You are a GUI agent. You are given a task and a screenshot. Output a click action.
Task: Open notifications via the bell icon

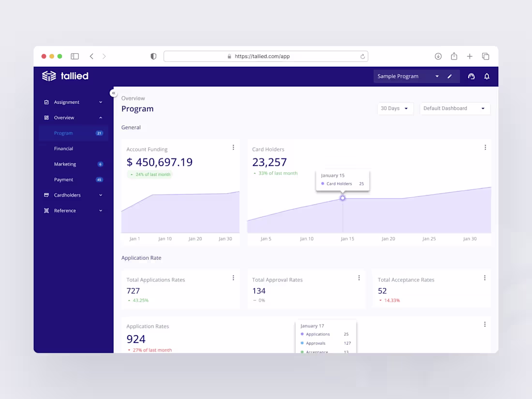487,76
